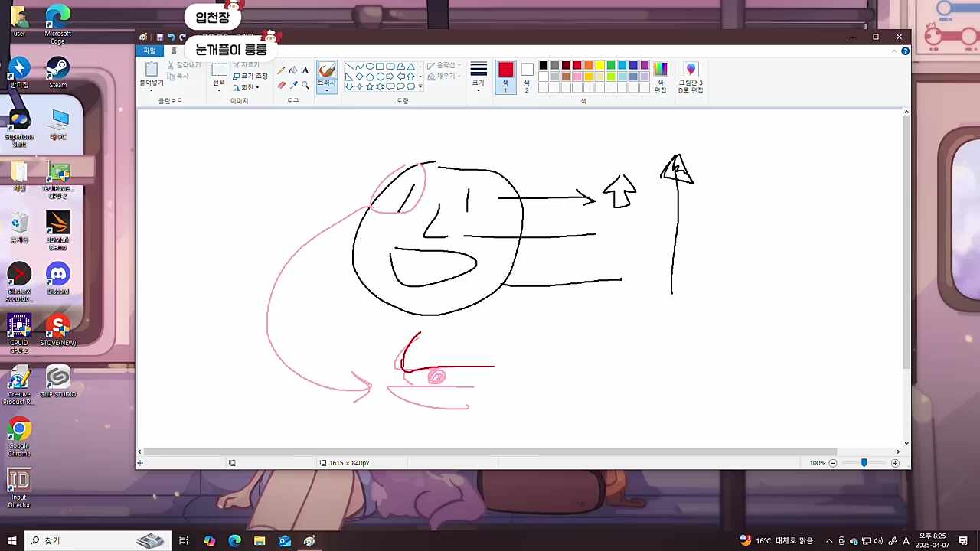Click the Resize (크기 조정) button
Viewport: 980px width, 551px height.
click(250, 76)
